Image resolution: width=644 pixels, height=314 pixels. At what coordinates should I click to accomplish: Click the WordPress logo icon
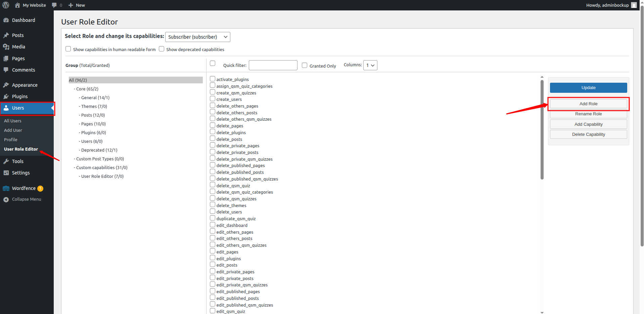[x=6, y=5]
